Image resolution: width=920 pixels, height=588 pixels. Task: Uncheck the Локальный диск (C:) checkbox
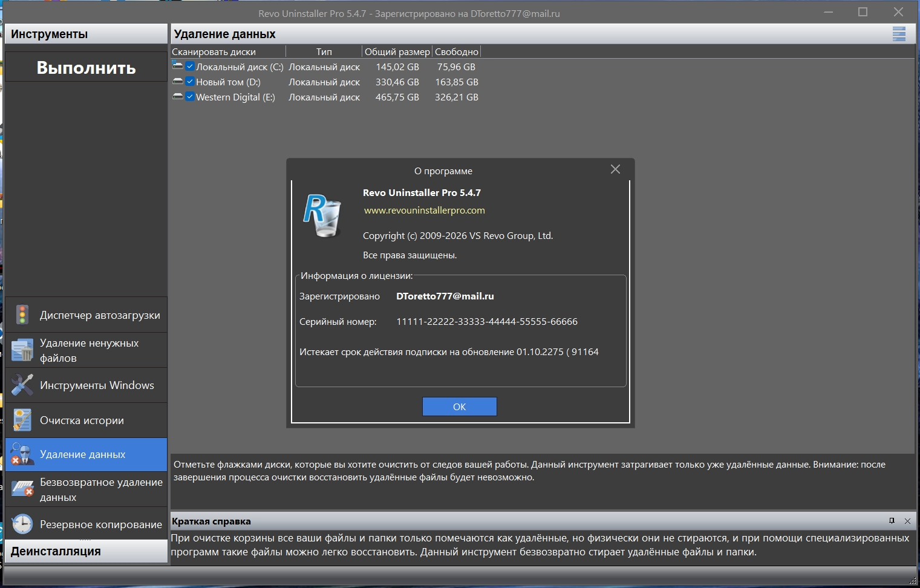pyautogui.click(x=190, y=67)
